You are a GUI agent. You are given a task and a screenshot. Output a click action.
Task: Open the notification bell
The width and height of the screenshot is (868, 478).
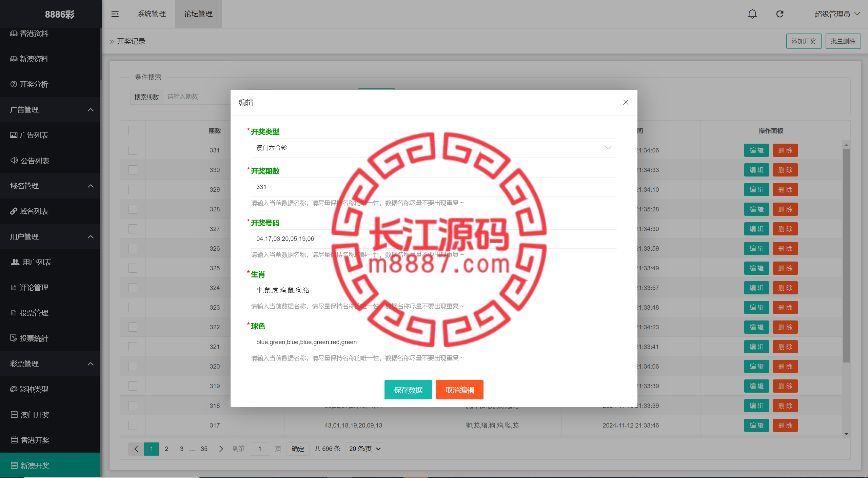tap(752, 14)
